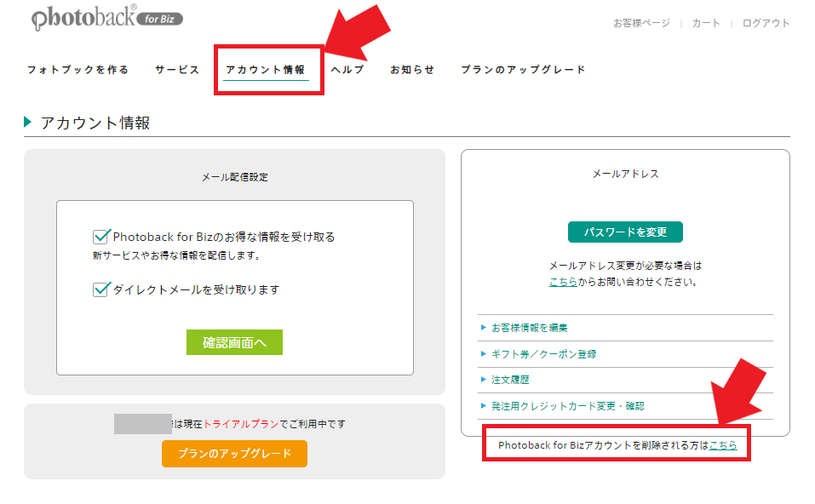Click the arrow beside ギフト券／クーポン登録
The height and width of the screenshot is (504, 815).
click(484, 353)
